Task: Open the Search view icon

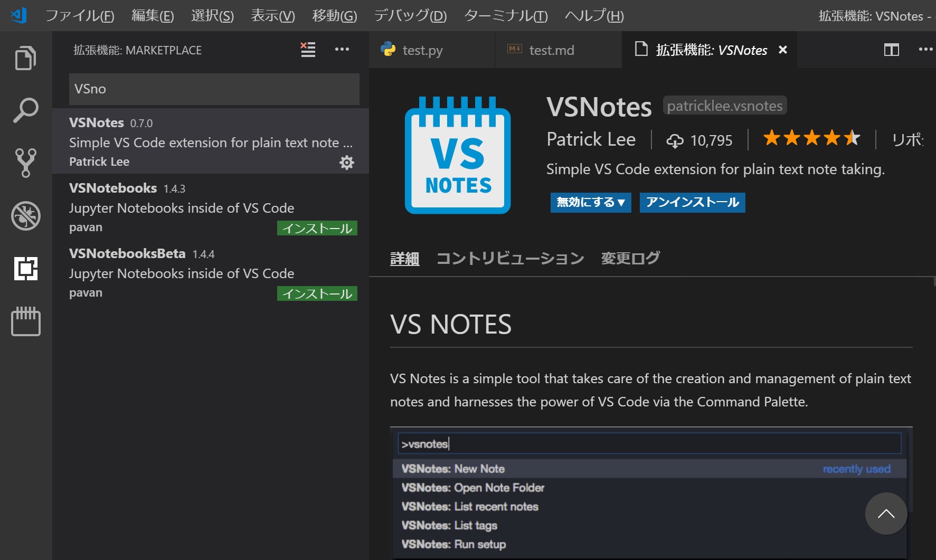Action: [x=25, y=110]
